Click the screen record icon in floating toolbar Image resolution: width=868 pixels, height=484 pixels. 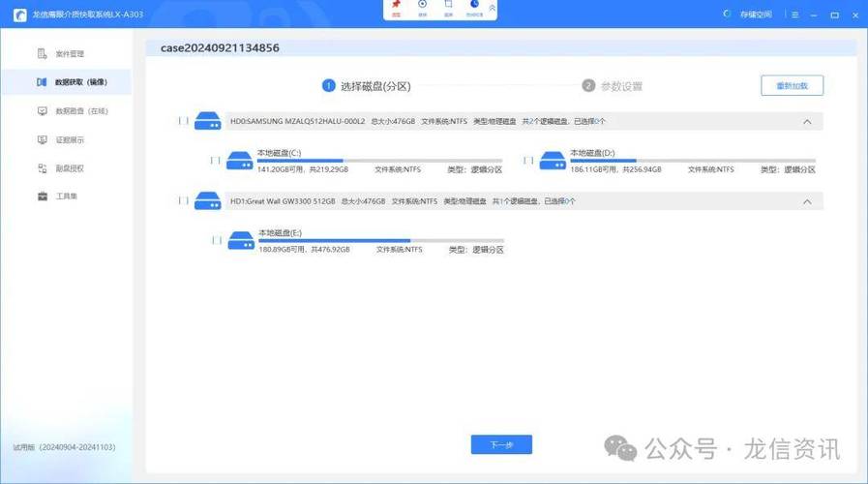coord(422,6)
